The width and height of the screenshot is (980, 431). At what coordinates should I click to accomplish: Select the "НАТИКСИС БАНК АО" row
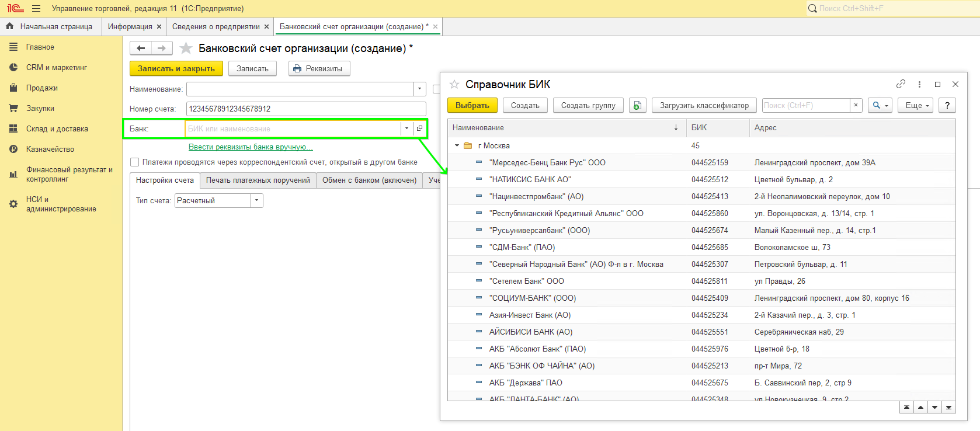point(701,180)
